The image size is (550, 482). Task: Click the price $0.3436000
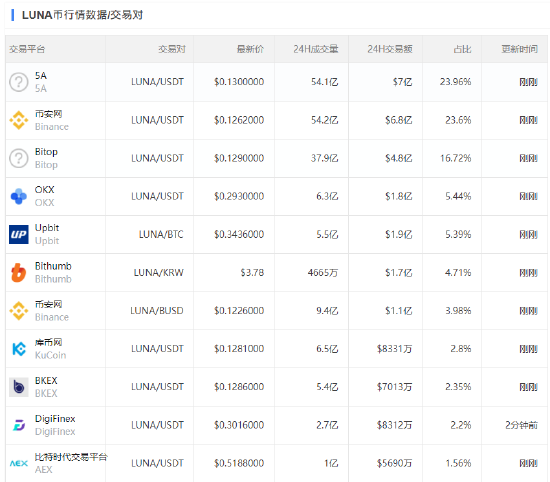click(x=239, y=234)
